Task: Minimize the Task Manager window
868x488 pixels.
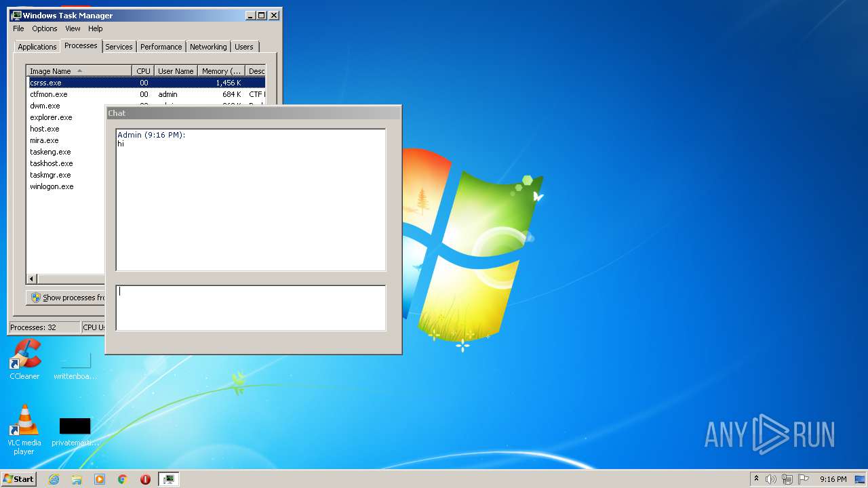Action: (x=250, y=15)
